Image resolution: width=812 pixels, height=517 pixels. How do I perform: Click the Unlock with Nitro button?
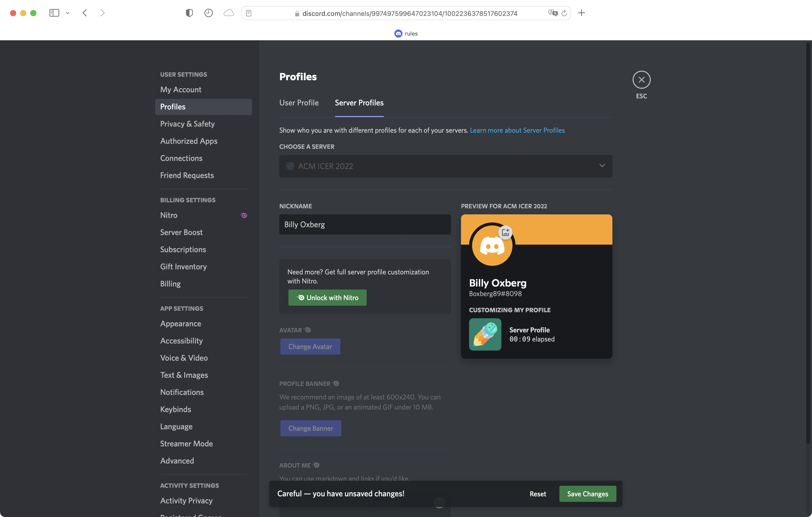click(x=327, y=298)
